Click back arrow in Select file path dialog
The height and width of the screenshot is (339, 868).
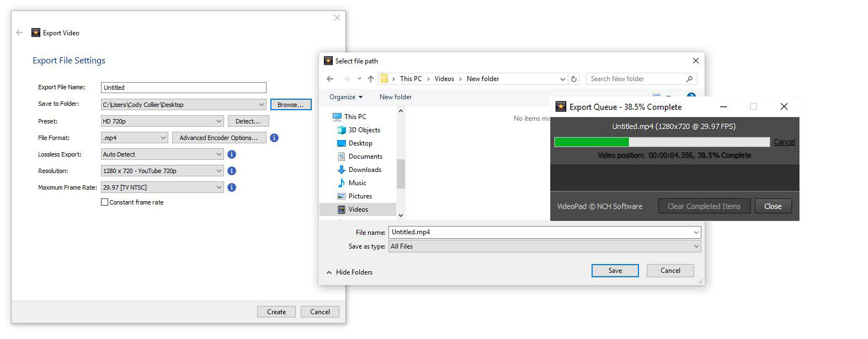coord(330,79)
